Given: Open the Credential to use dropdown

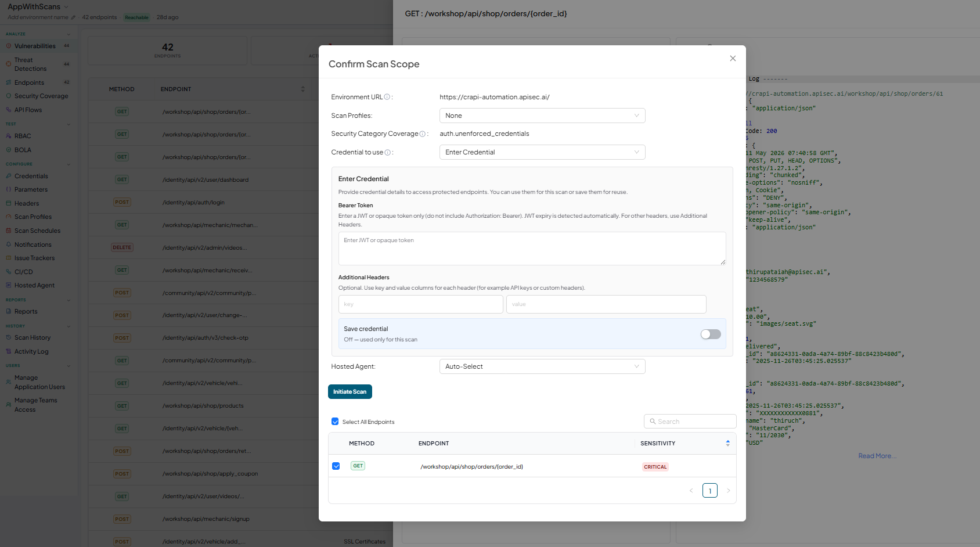Looking at the screenshot, I should 542,152.
